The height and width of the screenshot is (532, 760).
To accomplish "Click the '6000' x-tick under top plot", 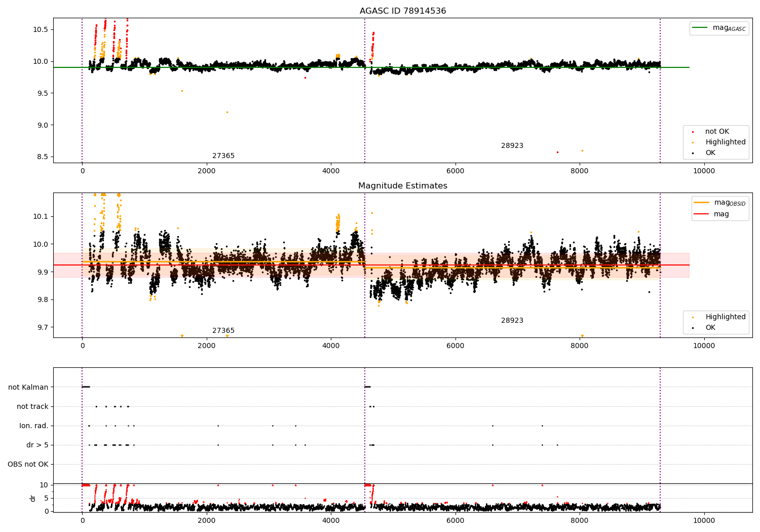I will pos(455,171).
